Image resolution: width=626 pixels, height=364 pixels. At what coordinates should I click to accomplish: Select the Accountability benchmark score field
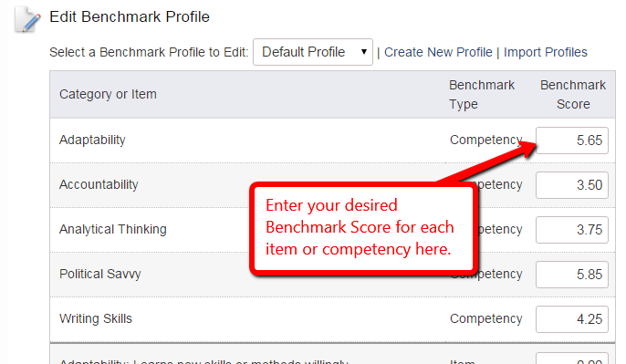pos(571,185)
